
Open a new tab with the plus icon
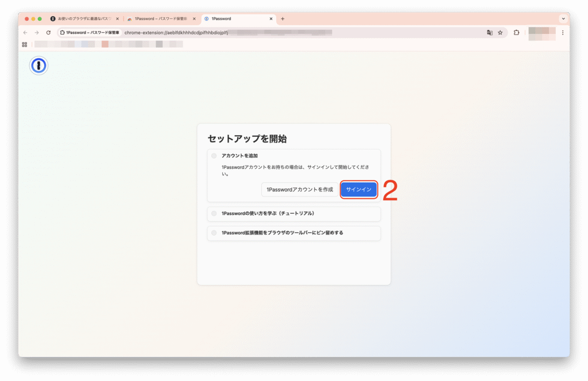(x=283, y=19)
